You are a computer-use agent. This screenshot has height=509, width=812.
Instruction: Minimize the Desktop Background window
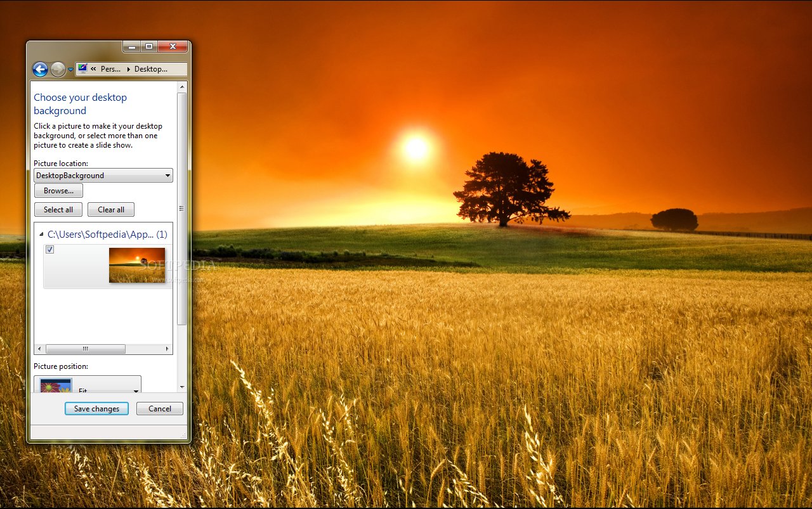coord(131,46)
